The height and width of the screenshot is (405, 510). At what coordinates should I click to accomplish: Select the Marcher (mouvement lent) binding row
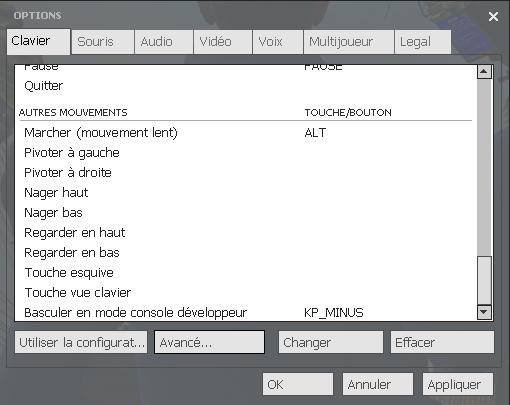[x=246, y=133]
